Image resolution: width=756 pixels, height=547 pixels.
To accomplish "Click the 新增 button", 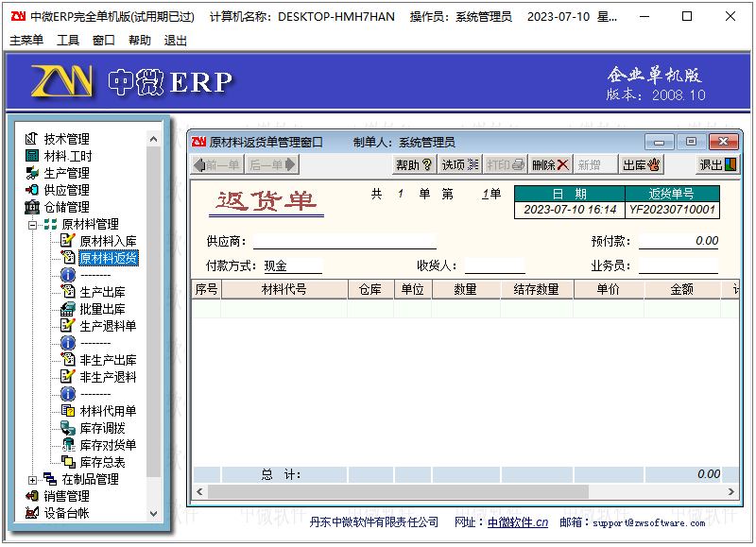I will 596,165.
